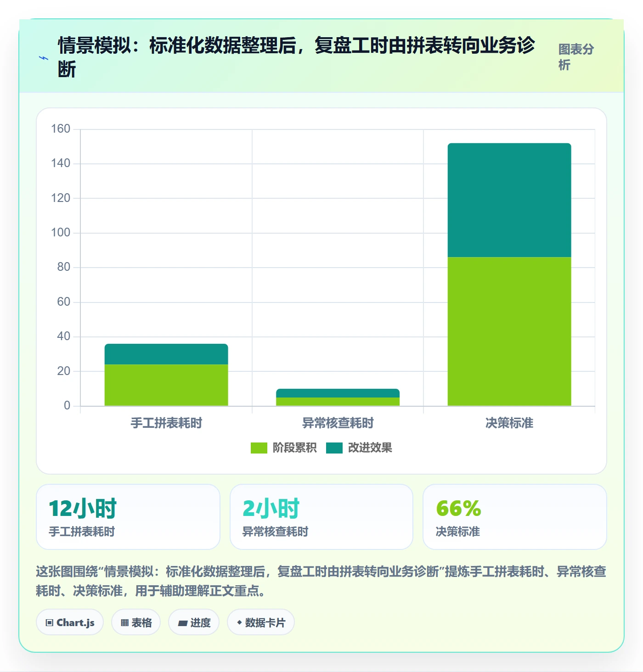Viewport: 643px width, 672px height.
Task: Click the lightning bolt icon beside the title
Action: [x=44, y=58]
